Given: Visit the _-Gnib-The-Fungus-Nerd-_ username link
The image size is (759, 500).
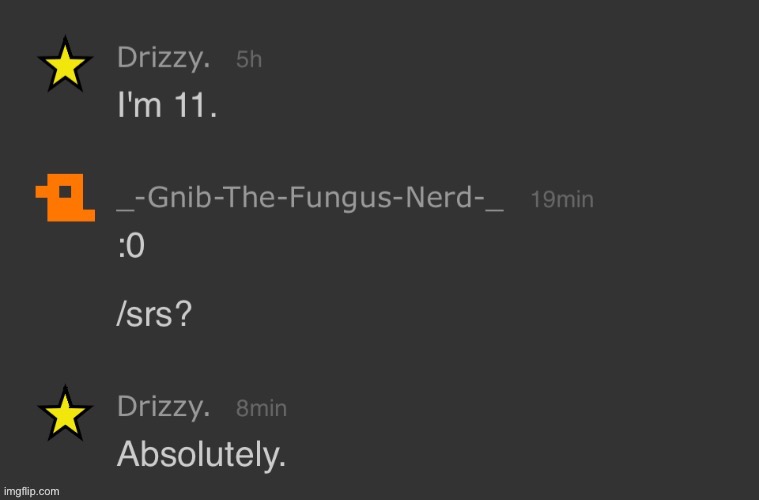Looking at the screenshot, I should coord(311,199).
